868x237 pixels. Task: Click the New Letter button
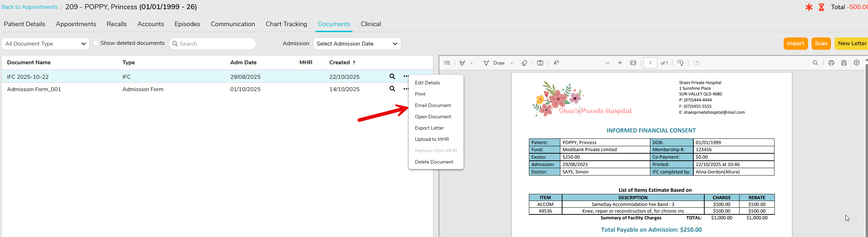[852, 43]
